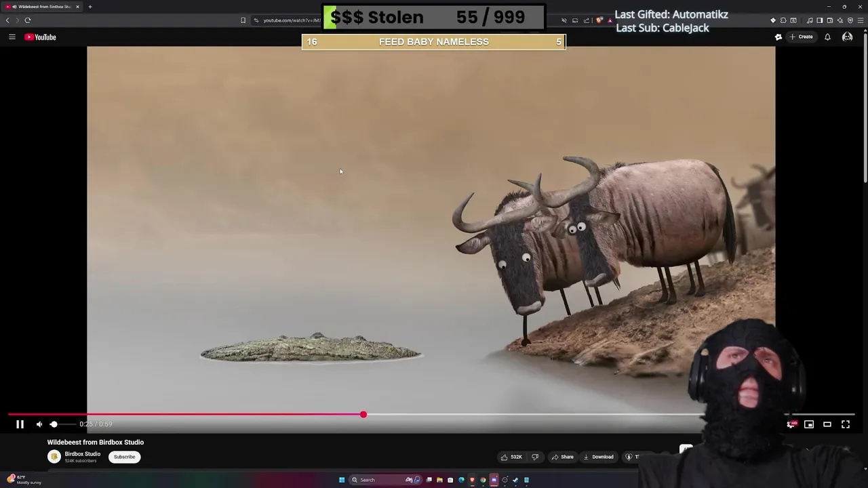Image resolution: width=868 pixels, height=488 pixels.
Task: Open Microsoft Edge from the taskbar
Action: [461, 480]
